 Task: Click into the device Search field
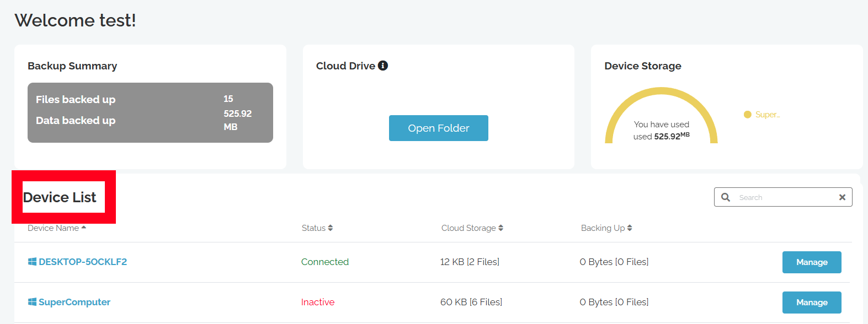pyautogui.click(x=784, y=197)
